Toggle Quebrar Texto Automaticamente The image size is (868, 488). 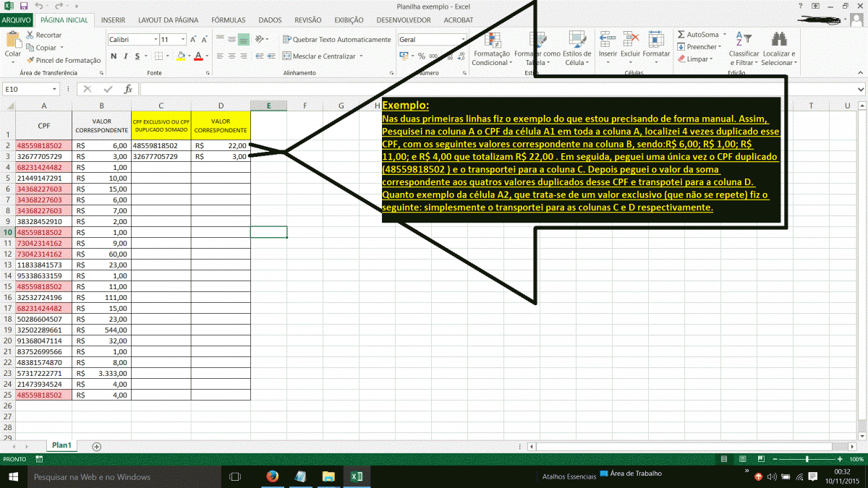tap(336, 40)
